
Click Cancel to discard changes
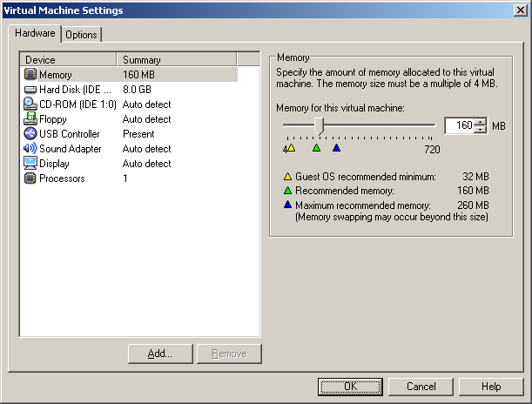[x=421, y=387]
